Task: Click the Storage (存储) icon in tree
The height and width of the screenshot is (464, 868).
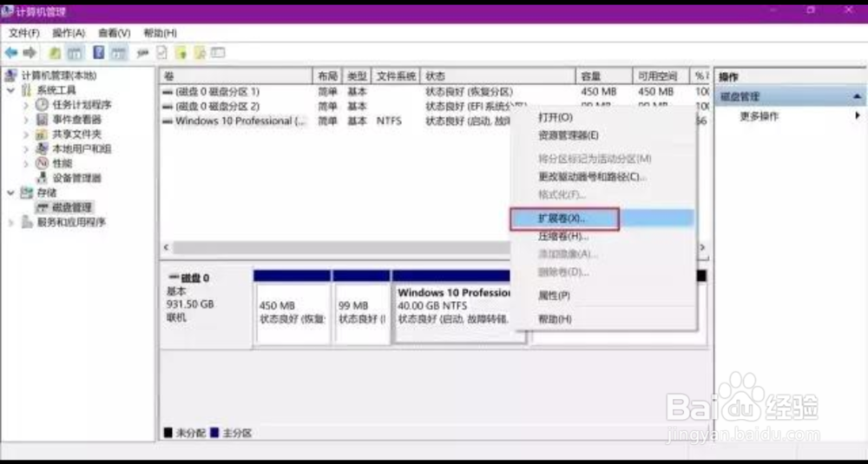Action: click(27, 193)
